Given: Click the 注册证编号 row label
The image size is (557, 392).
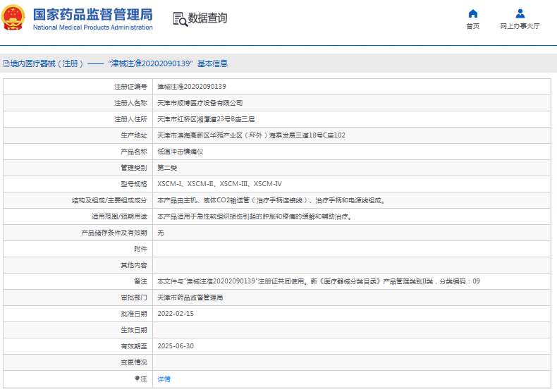Looking at the screenshot, I should pos(130,87).
